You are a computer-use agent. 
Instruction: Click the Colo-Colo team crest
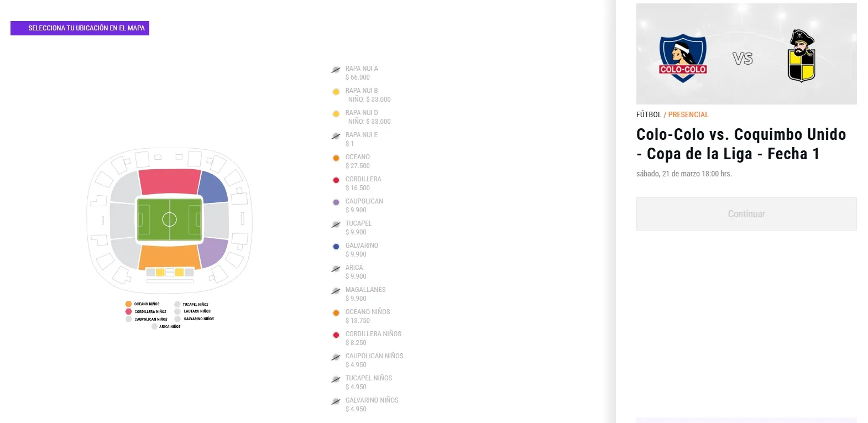coord(682,58)
